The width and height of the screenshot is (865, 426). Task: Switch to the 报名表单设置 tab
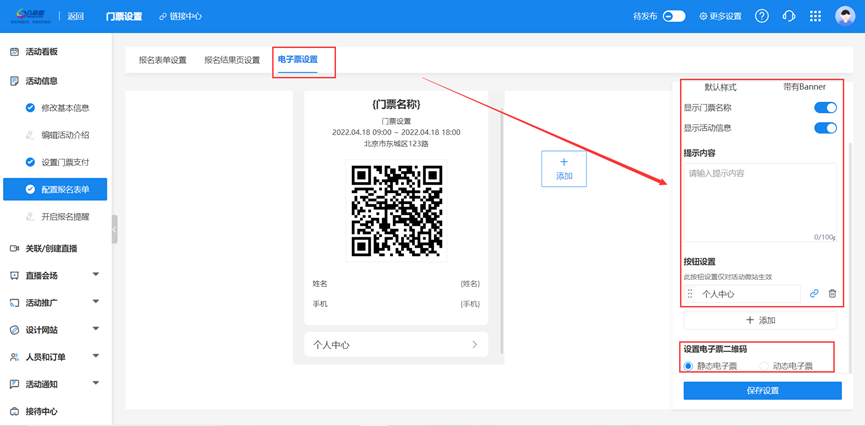162,60
